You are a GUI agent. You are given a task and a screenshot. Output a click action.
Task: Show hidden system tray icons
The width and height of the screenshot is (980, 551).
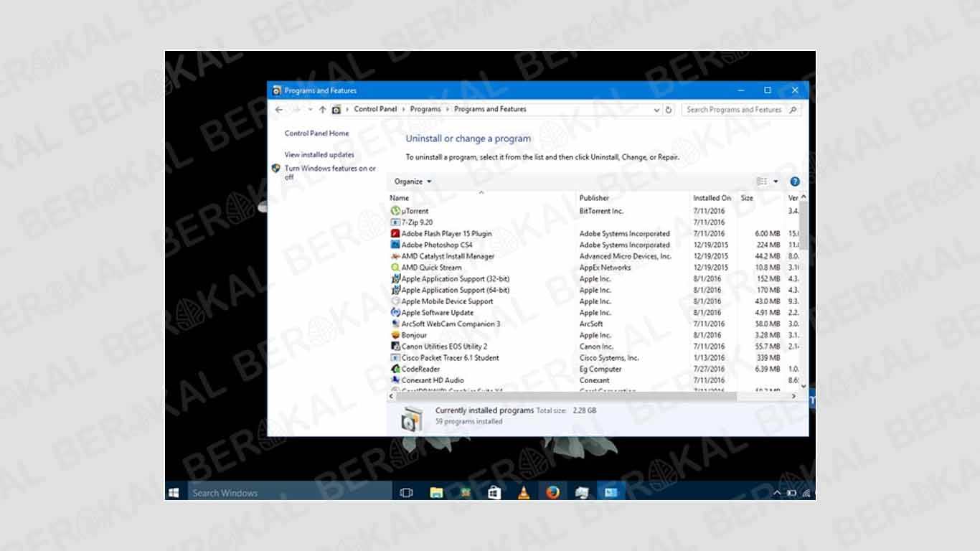pyautogui.click(x=777, y=493)
